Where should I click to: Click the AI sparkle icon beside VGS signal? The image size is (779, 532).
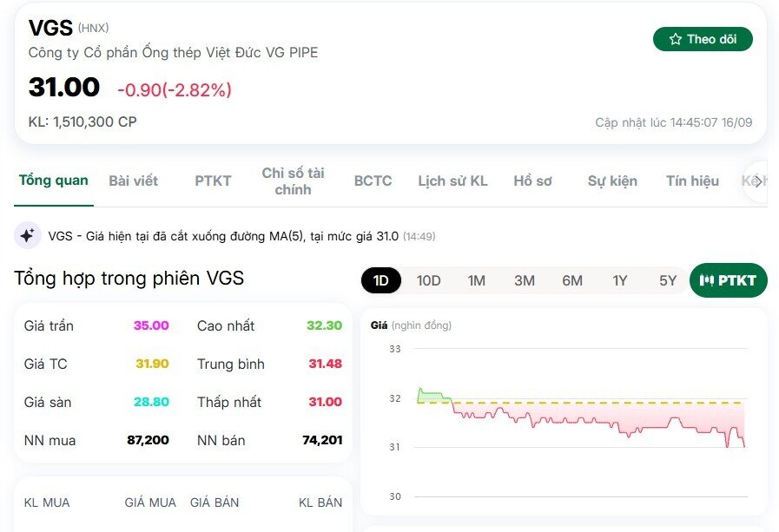[x=28, y=235]
